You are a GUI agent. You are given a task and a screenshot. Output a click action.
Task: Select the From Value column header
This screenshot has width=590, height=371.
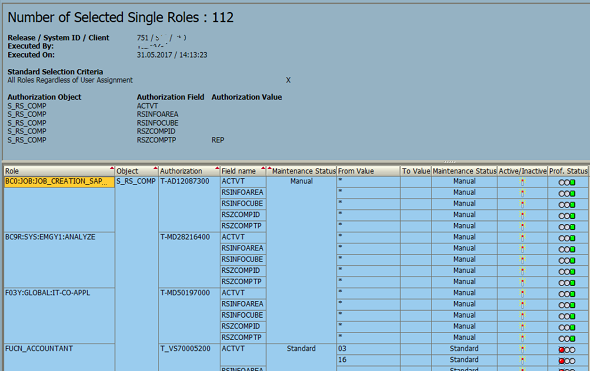368,171
